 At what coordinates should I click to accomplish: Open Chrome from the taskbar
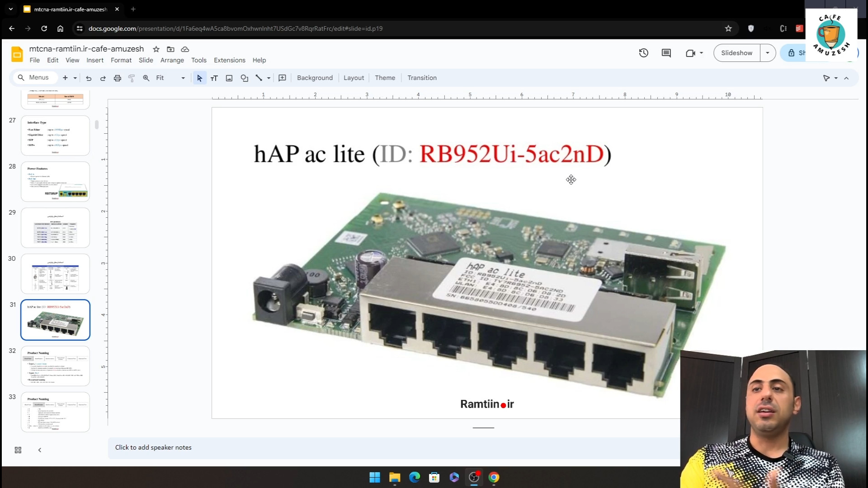pyautogui.click(x=494, y=477)
